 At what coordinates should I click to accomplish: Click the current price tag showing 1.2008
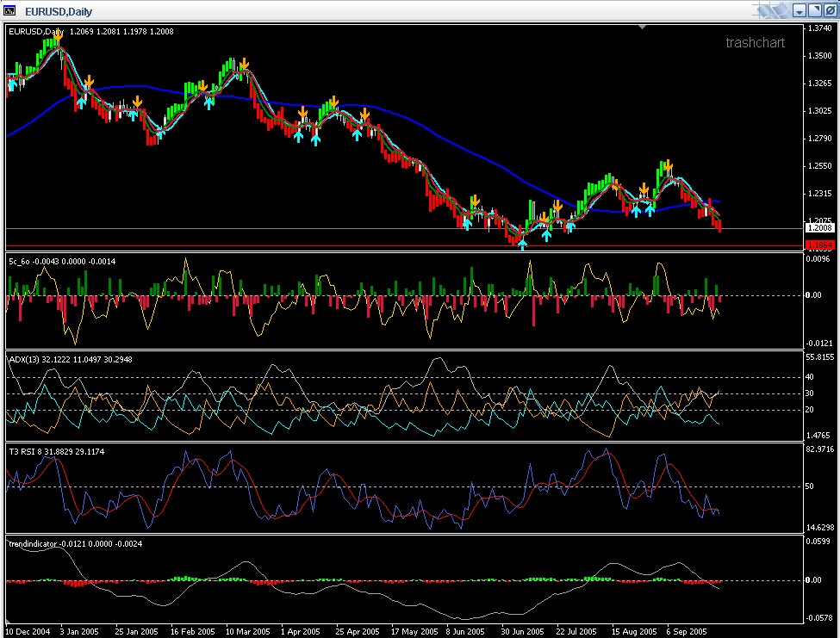click(819, 228)
